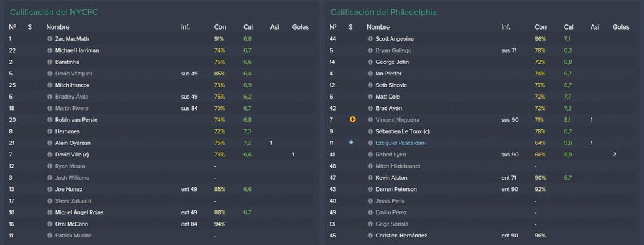Screen dimensions: 644x245
Task: Click info icon next to Hernanes
Action: tap(50, 131)
